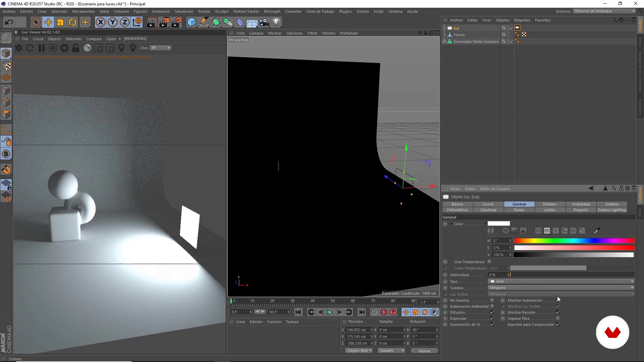Switch to the Sombra tab
The width and height of the screenshot is (644, 362).
tap(611, 204)
